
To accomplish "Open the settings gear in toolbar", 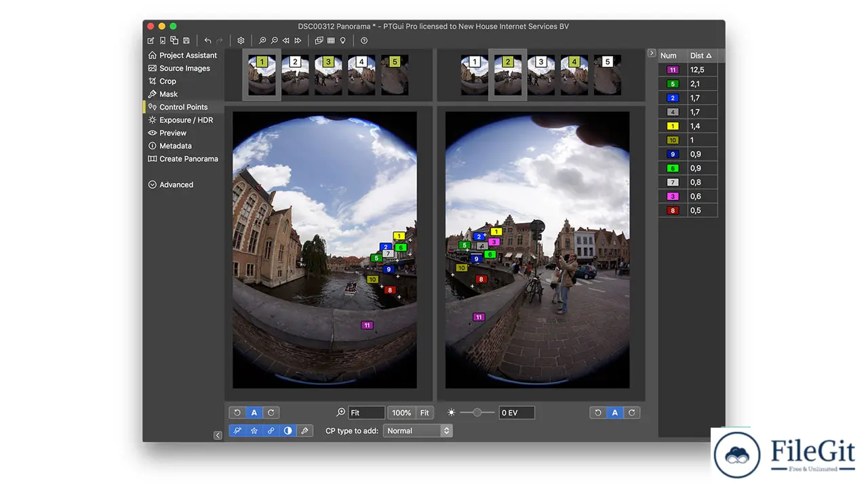I will [241, 41].
